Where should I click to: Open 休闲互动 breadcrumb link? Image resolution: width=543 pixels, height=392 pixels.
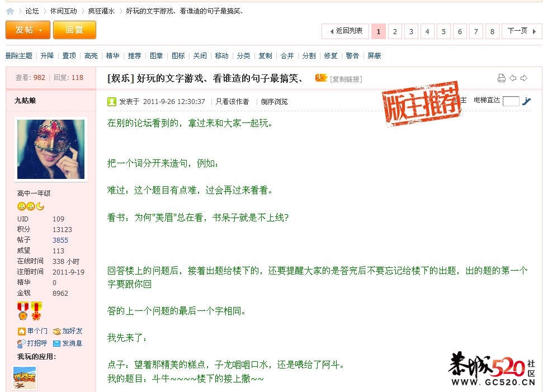coord(64,11)
